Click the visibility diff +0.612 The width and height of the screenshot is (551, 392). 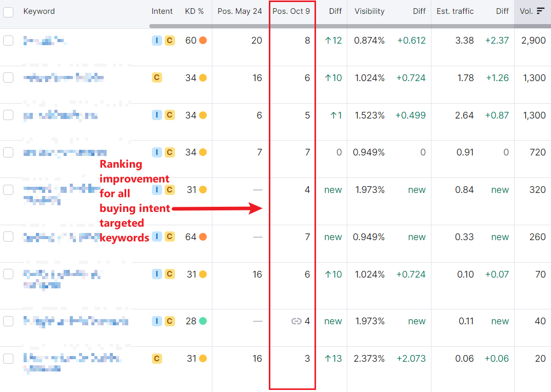(x=411, y=41)
